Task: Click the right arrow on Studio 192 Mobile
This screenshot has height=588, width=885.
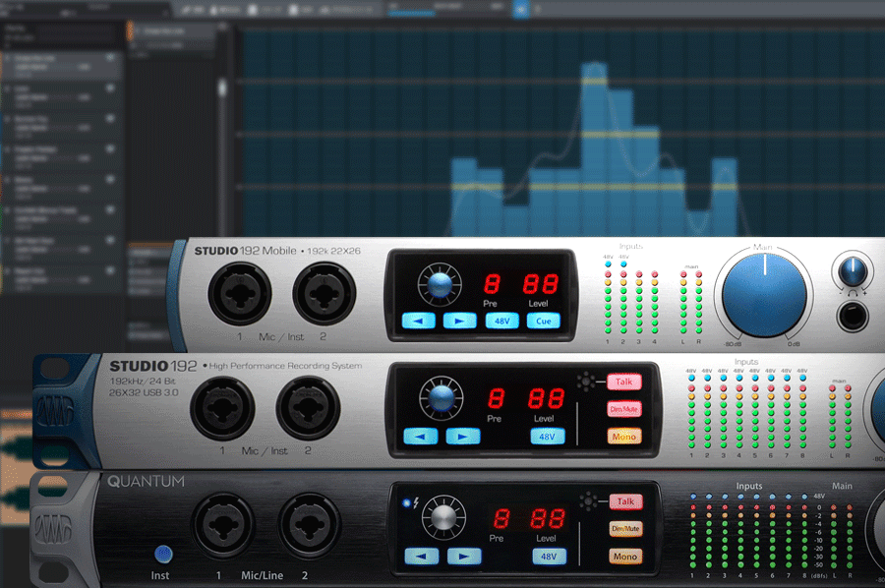Action: (459, 321)
